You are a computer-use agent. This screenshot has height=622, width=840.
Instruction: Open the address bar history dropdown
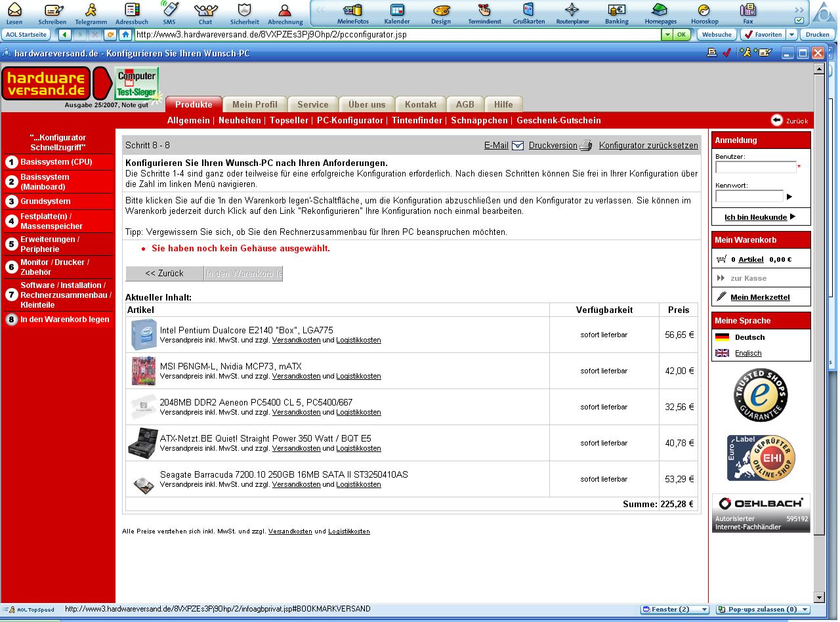[x=667, y=35]
